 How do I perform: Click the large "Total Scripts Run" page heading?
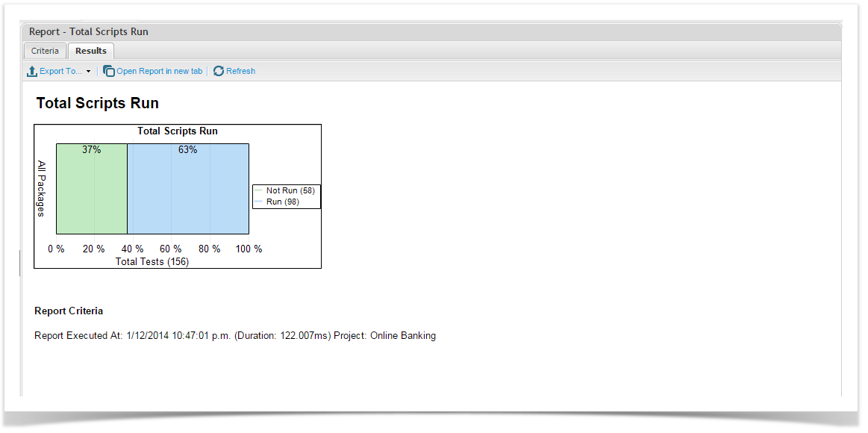point(98,104)
